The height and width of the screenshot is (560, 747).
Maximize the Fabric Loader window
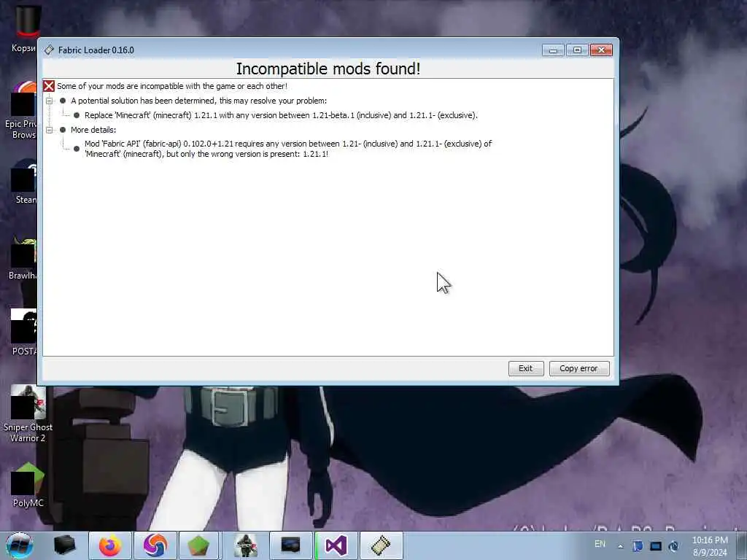pyautogui.click(x=577, y=50)
